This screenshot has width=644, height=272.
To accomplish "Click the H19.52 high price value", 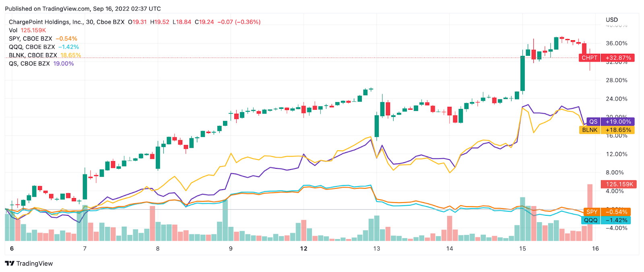I will tap(160, 22).
